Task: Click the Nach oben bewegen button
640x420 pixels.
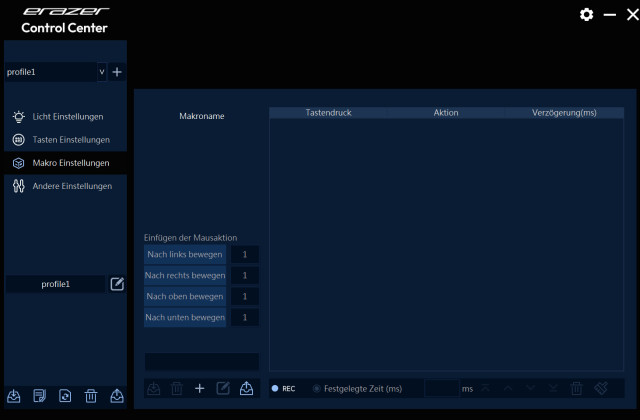Action: 185,296
